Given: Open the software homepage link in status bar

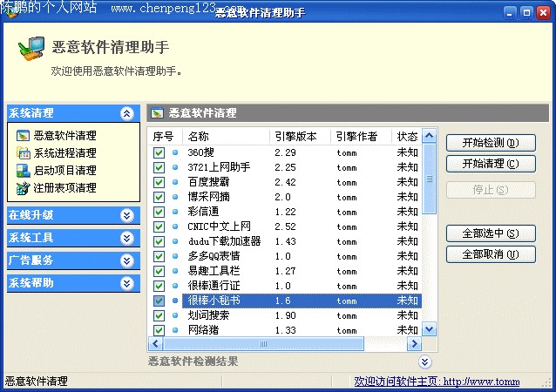Looking at the screenshot, I should point(437,382).
